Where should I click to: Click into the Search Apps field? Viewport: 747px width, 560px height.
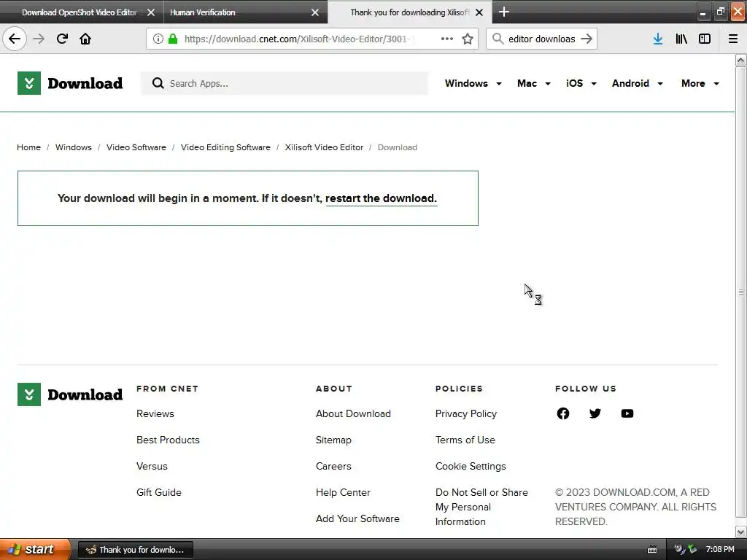tap(285, 83)
